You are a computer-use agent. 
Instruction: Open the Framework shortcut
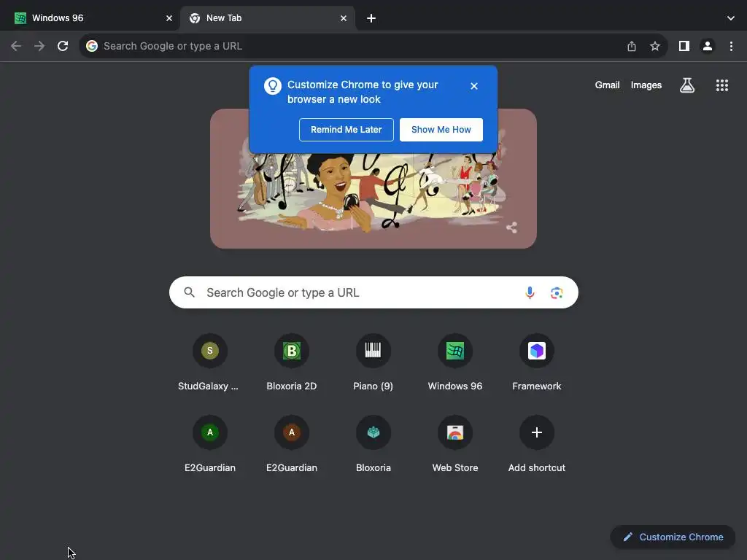(536, 362)
